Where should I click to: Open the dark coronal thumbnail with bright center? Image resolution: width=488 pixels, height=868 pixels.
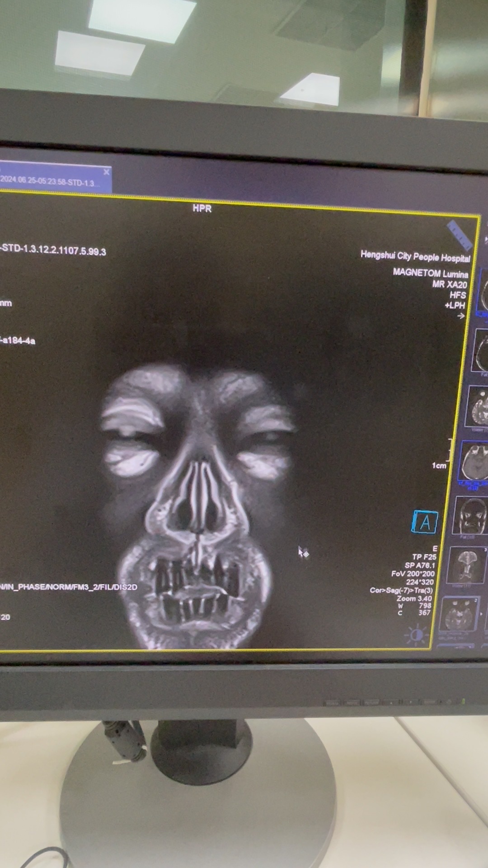pos(466,566)
